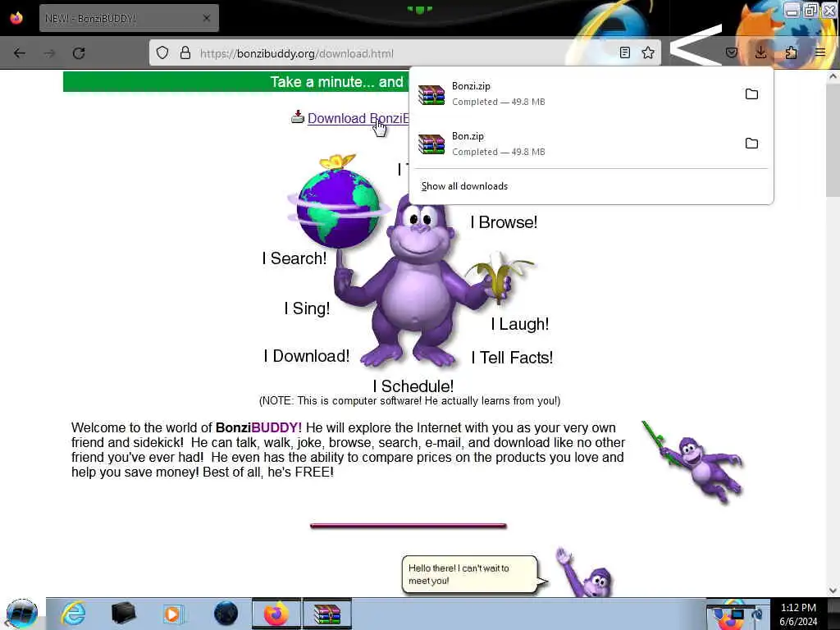This screenshot has width=840, height=630.
Task: Click the green 'Take a minute...' banner
Action: tap(235, 81)
